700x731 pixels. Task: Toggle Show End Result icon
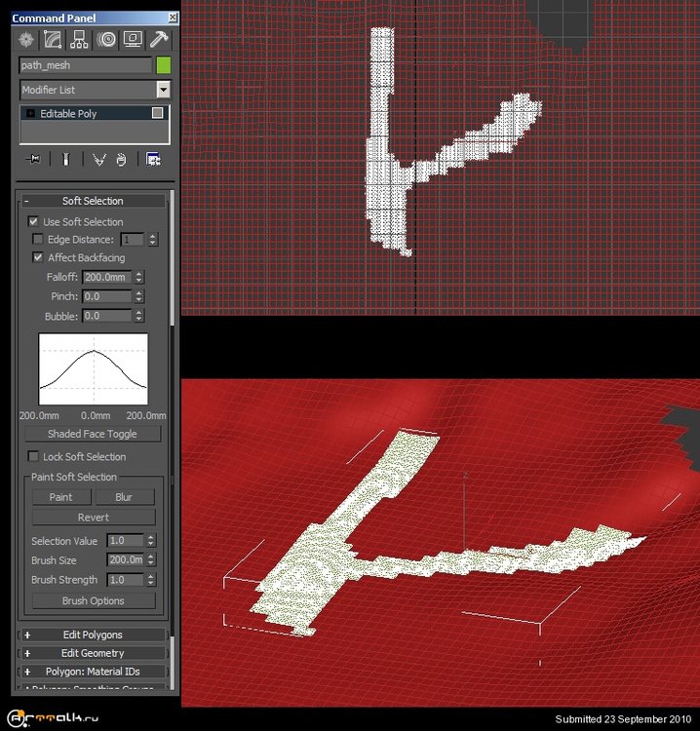click(x=65, y=160)
